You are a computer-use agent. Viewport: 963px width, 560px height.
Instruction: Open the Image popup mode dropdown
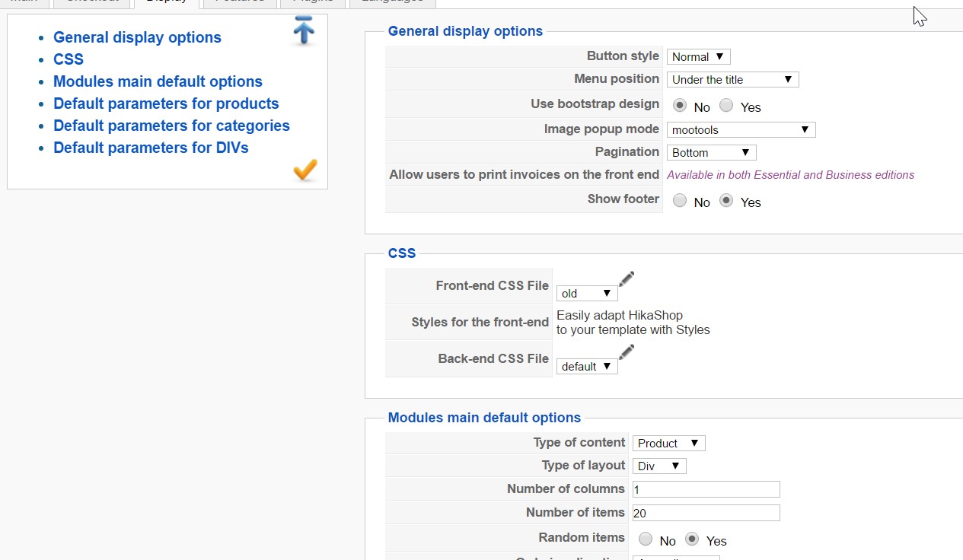tap(741, 130)
